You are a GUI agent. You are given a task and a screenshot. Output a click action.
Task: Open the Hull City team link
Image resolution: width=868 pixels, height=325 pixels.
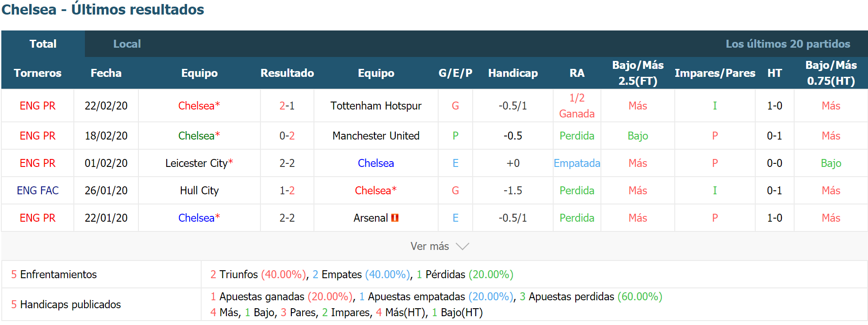coord(199,191)
